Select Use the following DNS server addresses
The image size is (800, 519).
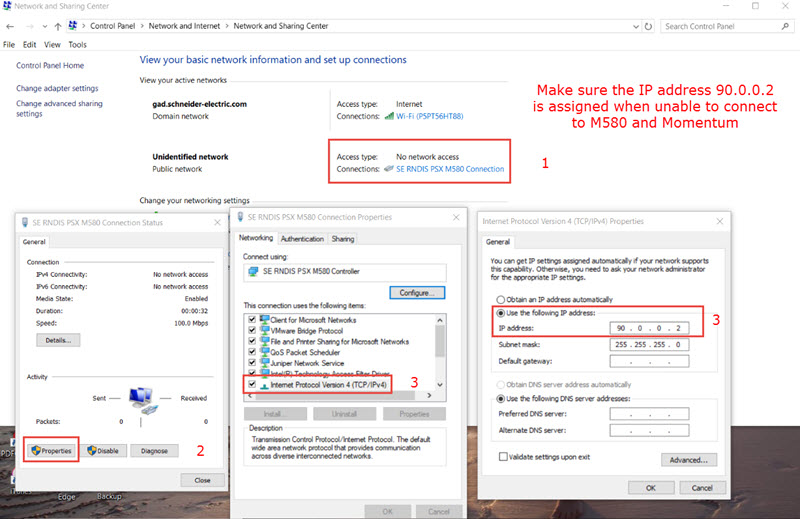point(501,399)
